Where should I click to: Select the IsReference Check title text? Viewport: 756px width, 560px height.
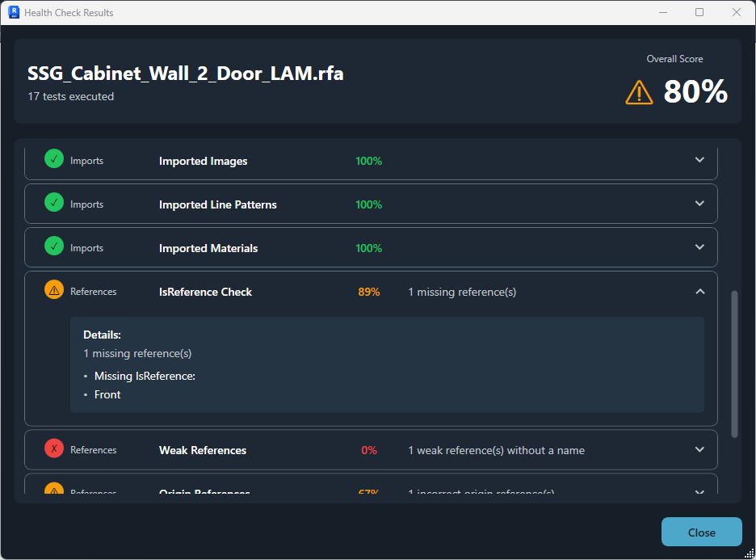pos(205,292)
